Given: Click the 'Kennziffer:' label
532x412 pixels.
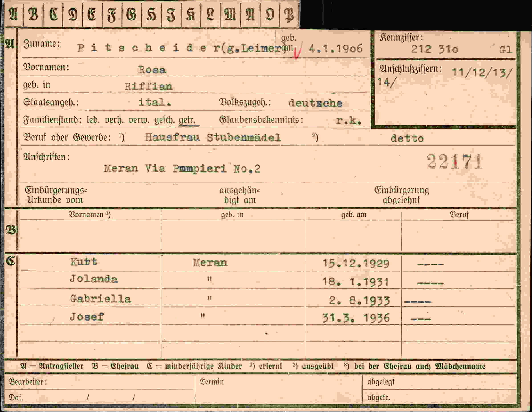Looking at the screenshot, I should point(401,38).
